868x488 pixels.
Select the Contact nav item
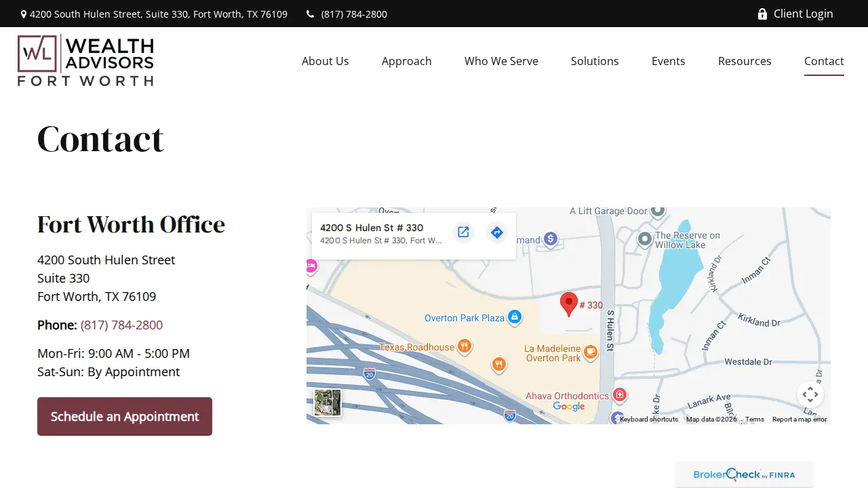pyautogui.click(x=824, y=61)
